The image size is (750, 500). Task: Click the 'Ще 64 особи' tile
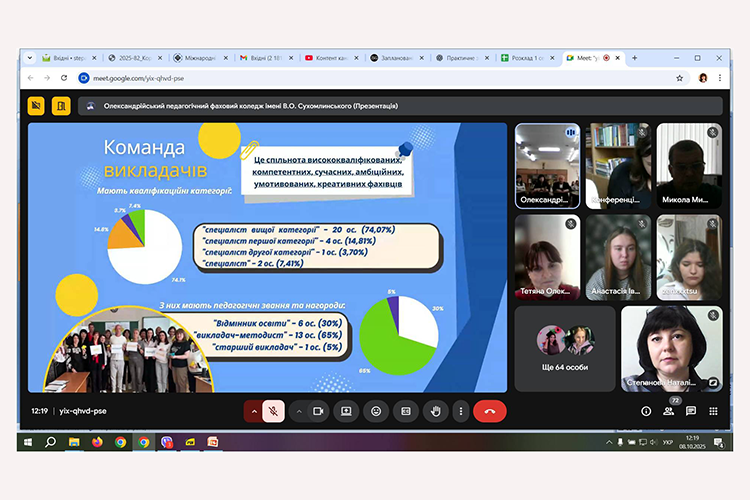click(565, 346)
